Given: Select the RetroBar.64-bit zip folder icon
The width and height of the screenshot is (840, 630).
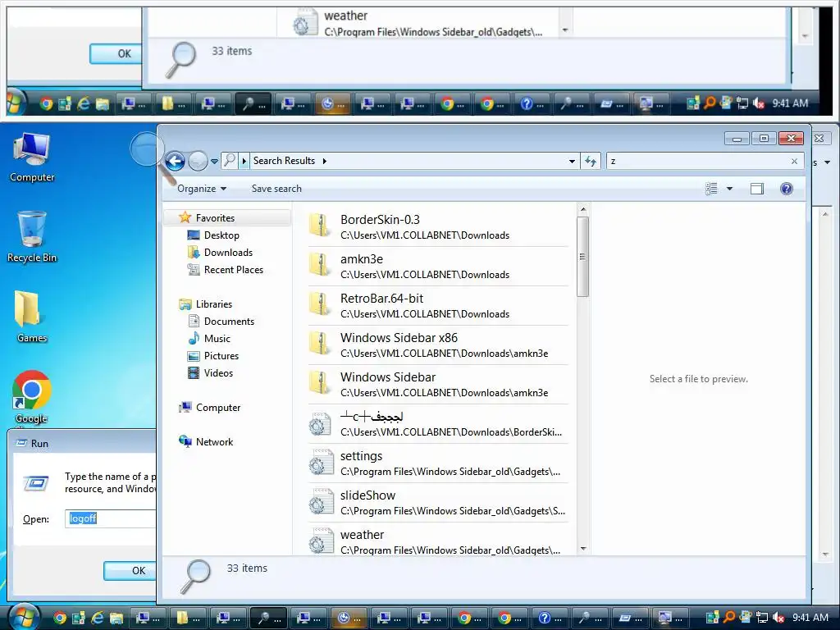Looking at the screenshot, I should 321,304.
